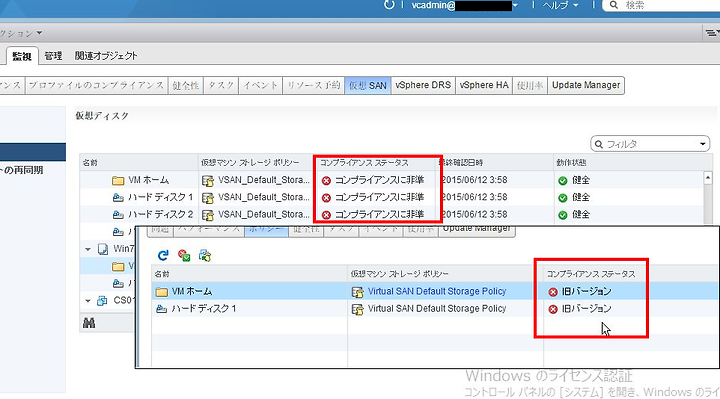
Task: Click the red error icon in ハード ディスク 1 upper row
Action: click(326, 198)
